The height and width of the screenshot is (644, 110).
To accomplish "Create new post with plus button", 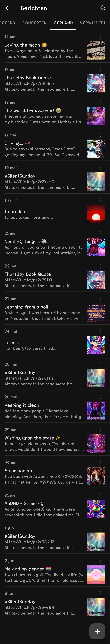I will point(97,631).
